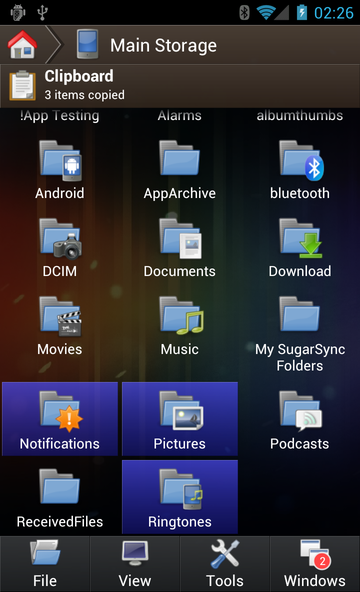360x592 pixels.
Task: Open the Music folder
Action: (180, 326)
